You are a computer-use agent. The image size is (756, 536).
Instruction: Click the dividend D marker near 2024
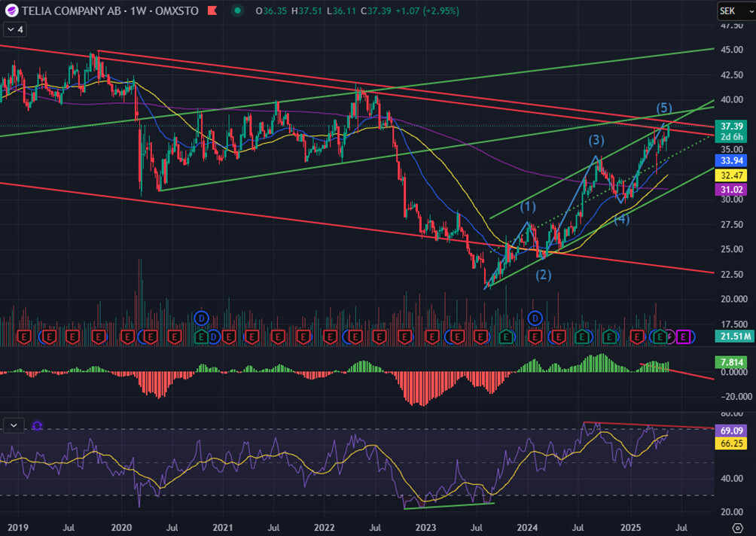[x=535, y=318]
